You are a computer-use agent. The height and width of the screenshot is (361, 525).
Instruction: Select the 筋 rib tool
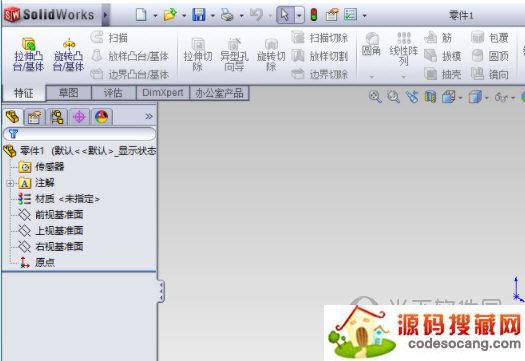[438, 38]
